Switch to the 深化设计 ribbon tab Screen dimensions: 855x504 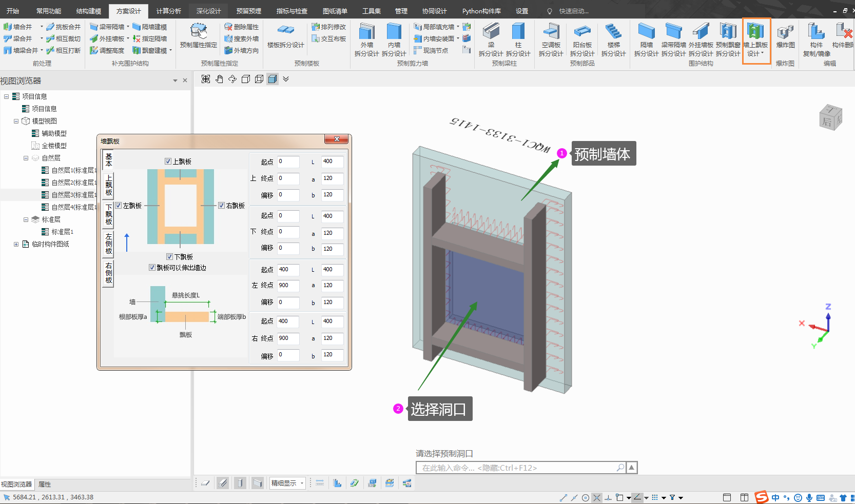(208, 11)
